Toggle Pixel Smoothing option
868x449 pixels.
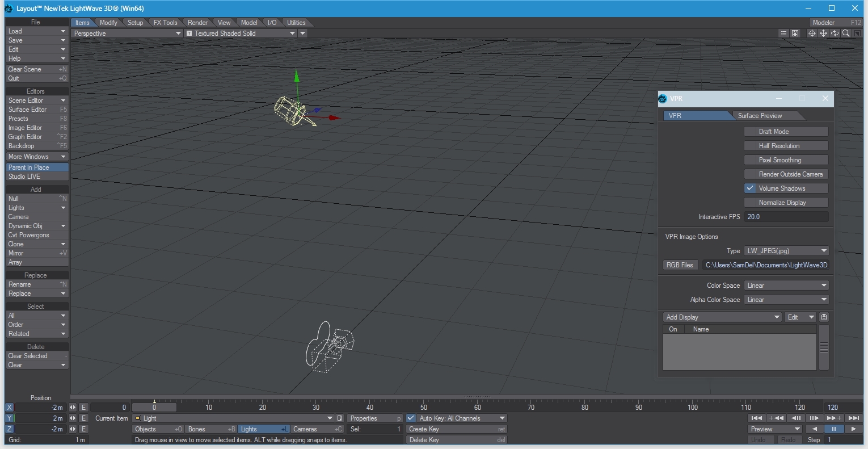[786, 160]
